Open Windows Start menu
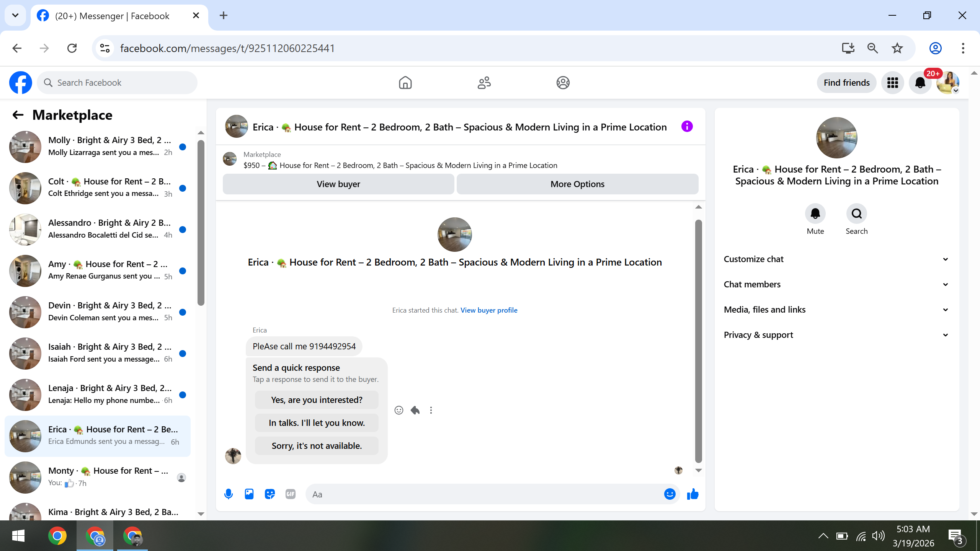This screenshot has width=980, height=551. (18, 536)
